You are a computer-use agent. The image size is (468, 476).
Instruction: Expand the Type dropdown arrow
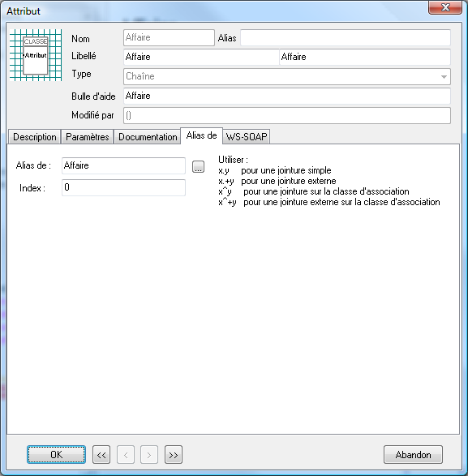point(444,76)
